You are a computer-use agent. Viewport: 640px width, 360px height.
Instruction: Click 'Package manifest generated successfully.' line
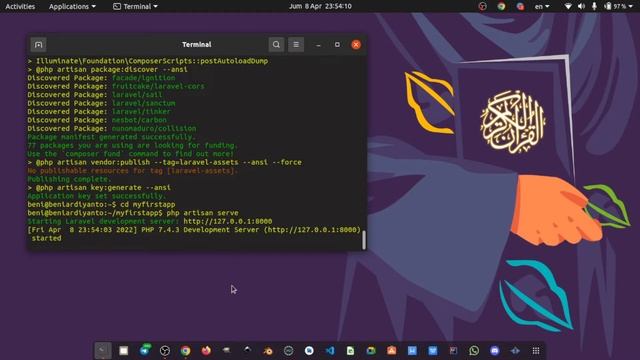click(111, 137)
